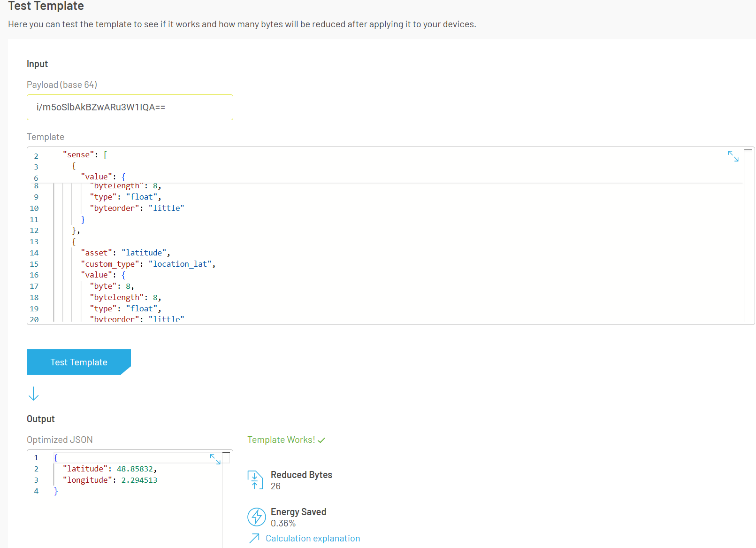Click the Calculation explanation arrow icon
The image size is (756, 548).
click(254, 538)
